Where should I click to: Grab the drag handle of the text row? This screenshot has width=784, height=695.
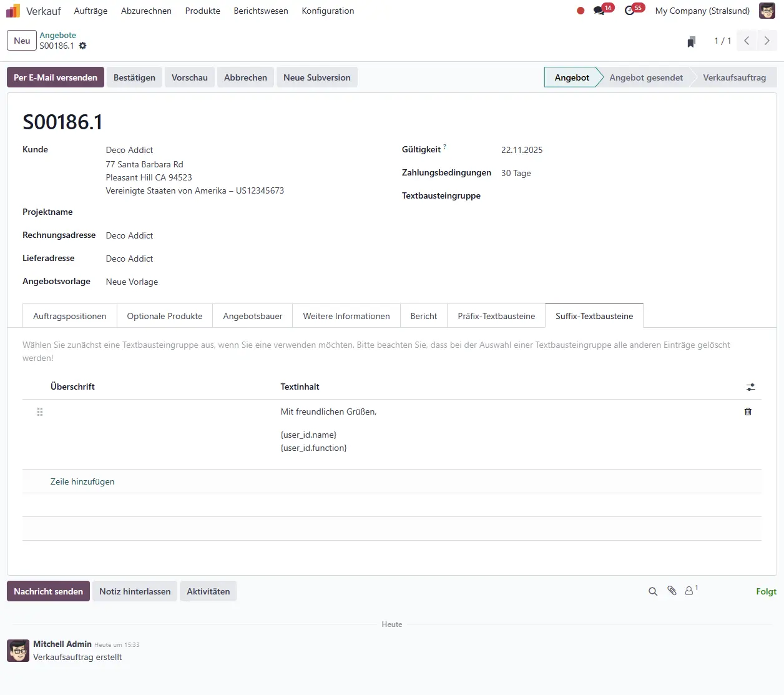coord(40,412)
